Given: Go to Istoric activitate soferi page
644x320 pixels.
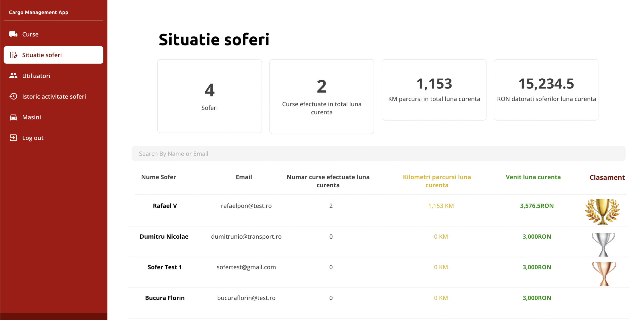Looking at the screenshot, I should [54, 96].
